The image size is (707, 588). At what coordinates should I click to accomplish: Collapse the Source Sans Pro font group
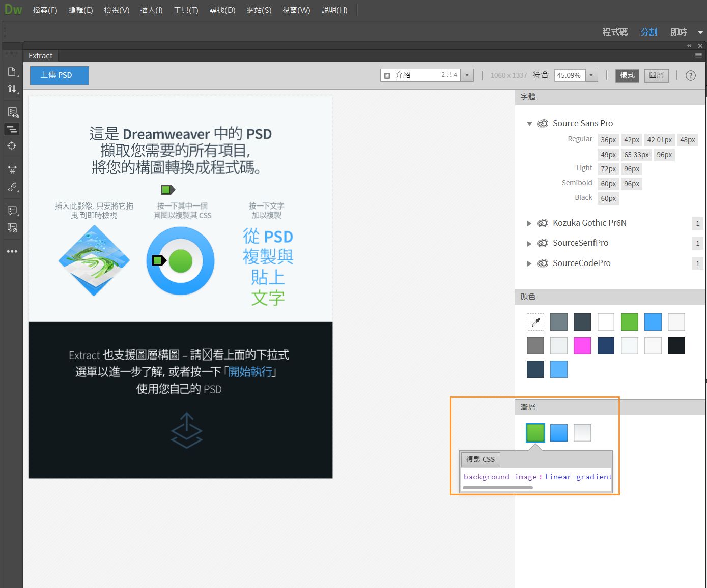529,123
